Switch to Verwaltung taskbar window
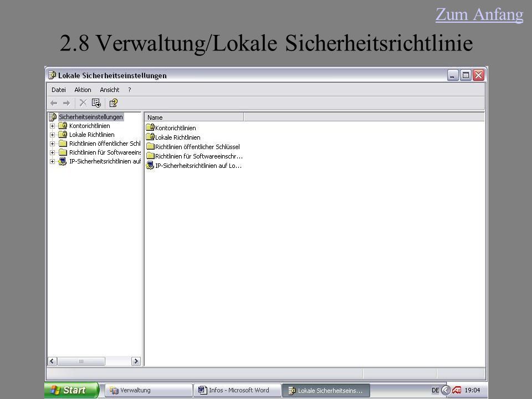 coord(149,391)
